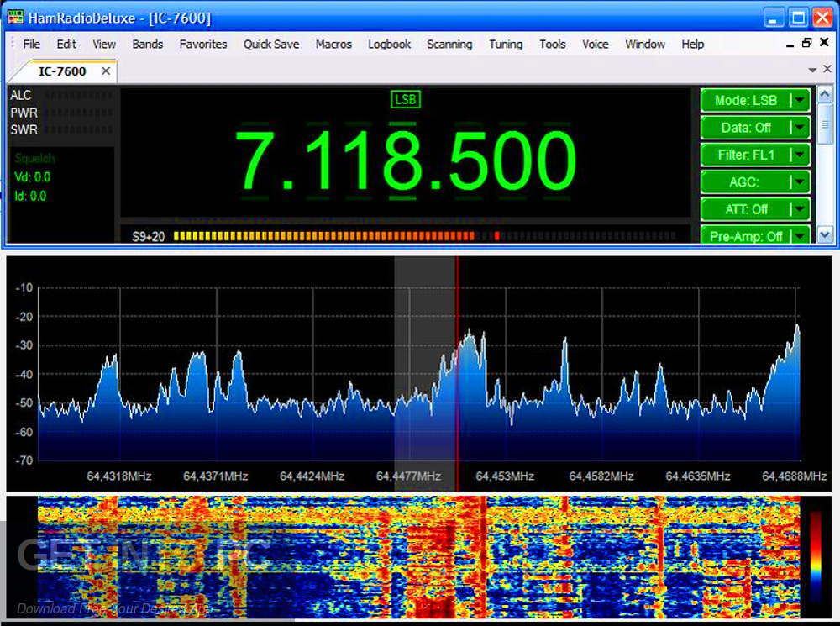Image resolution: width=840 pixels, height=626 pixels.
Task: Open the Macros menu
Action: (333, 44)
